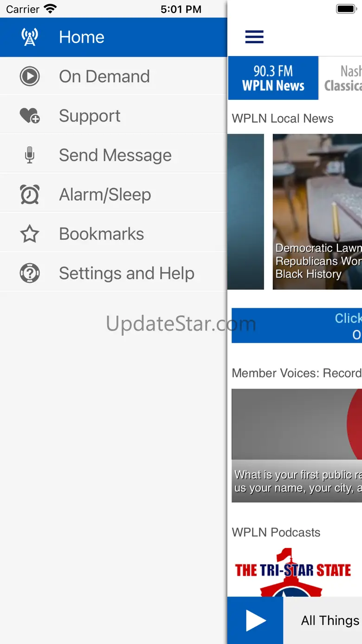Tap the Home antenna icon
This screenshot has height=644, width=362.
(30, 37)
